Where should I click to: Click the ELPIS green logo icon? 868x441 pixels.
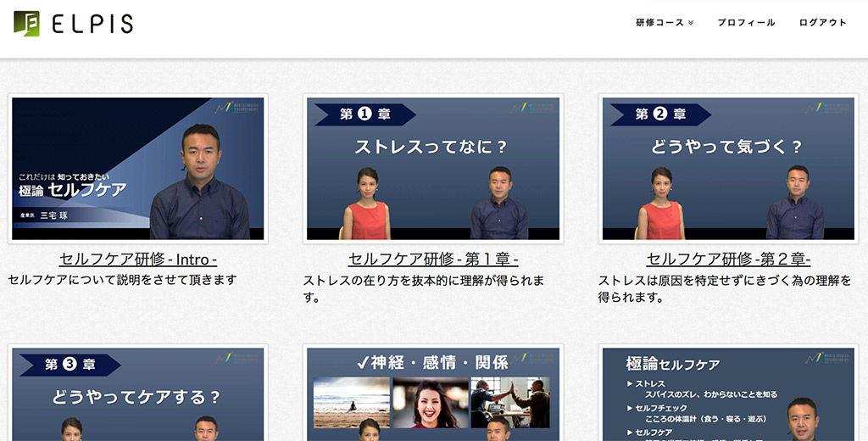pyautogui.click(x=26, y=23)
